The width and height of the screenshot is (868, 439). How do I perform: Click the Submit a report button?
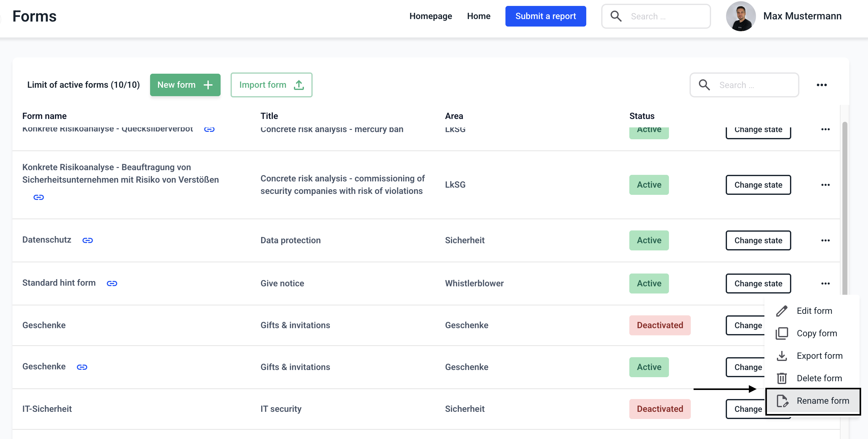click(x=545, y=16)
